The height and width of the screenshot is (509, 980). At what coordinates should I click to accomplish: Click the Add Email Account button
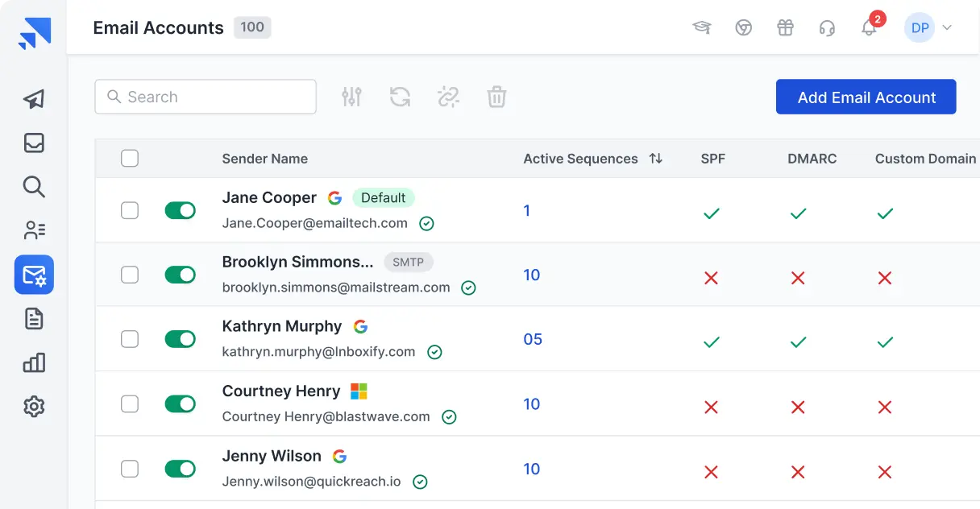pyautogui.click(x=866, y=96)
